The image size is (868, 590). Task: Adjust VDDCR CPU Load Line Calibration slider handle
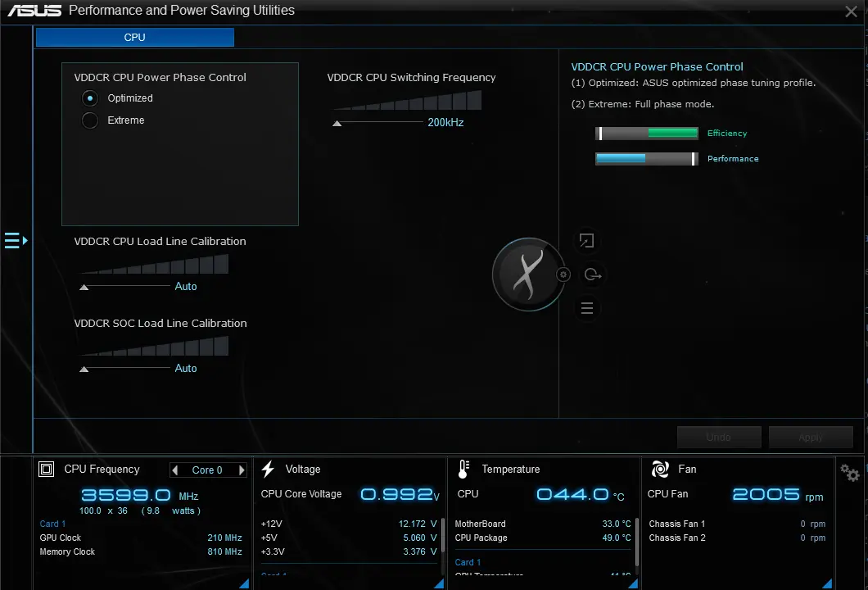point(84,287)
